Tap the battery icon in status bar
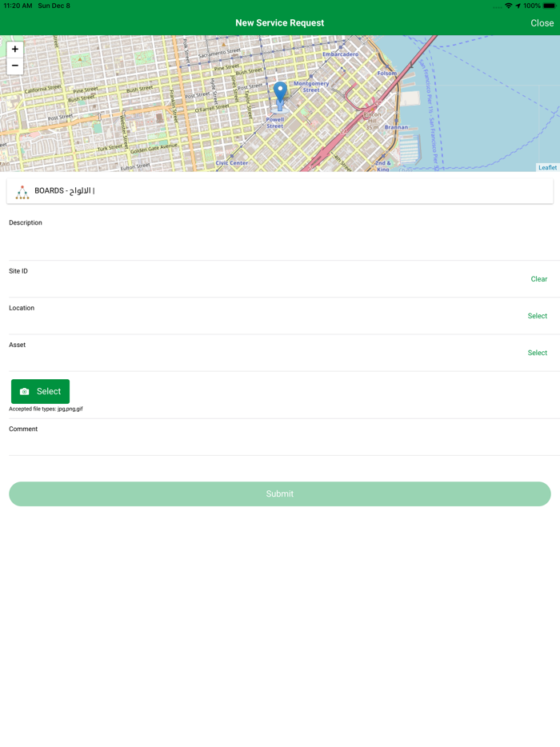 (x=549, y=6)
